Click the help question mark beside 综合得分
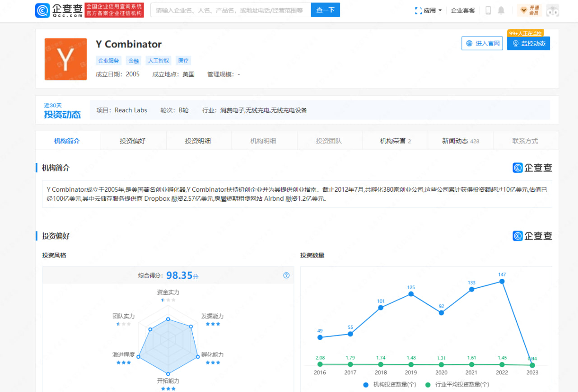The width and height of the screenshot is (578, 392). click(x=286, y=275)
